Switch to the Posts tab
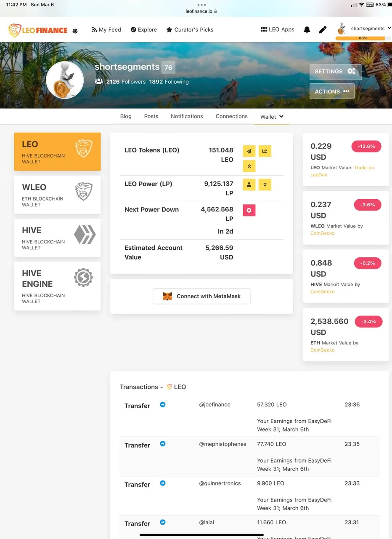This screenshot has height=539, width=392. pyautogui.click(x=151, y=116)
